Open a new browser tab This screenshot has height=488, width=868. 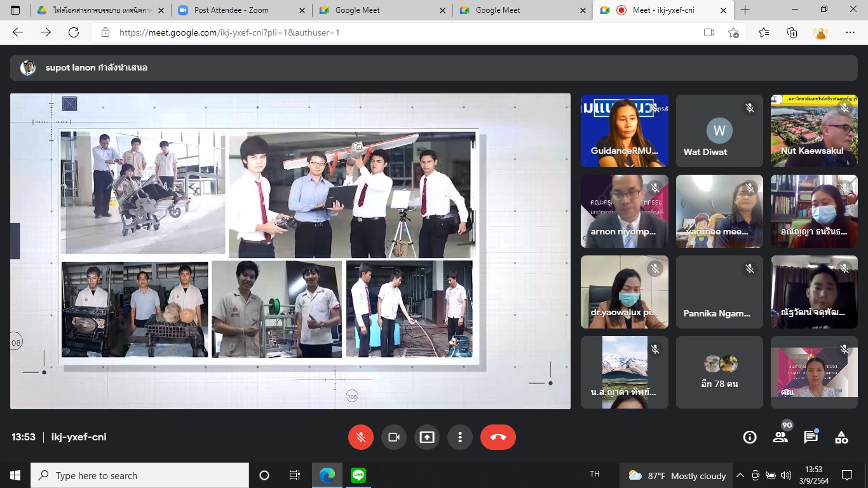[x=745, y=10]
